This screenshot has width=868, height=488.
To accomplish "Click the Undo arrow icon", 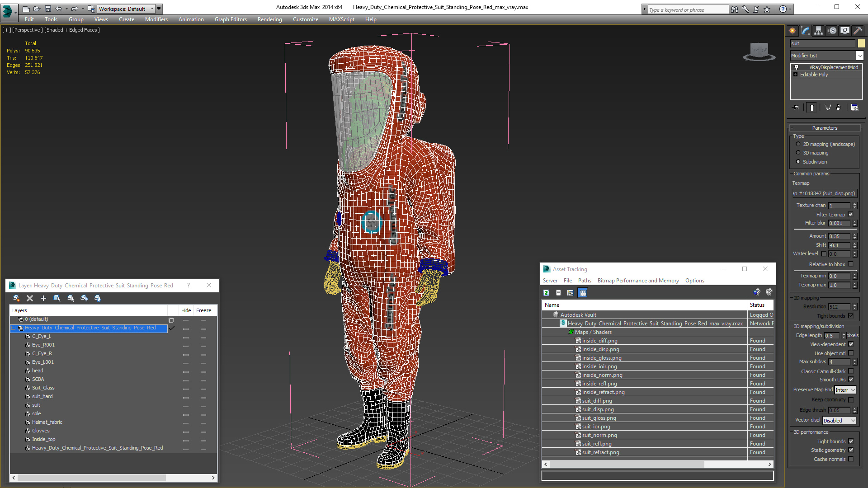I will (58, 9).
